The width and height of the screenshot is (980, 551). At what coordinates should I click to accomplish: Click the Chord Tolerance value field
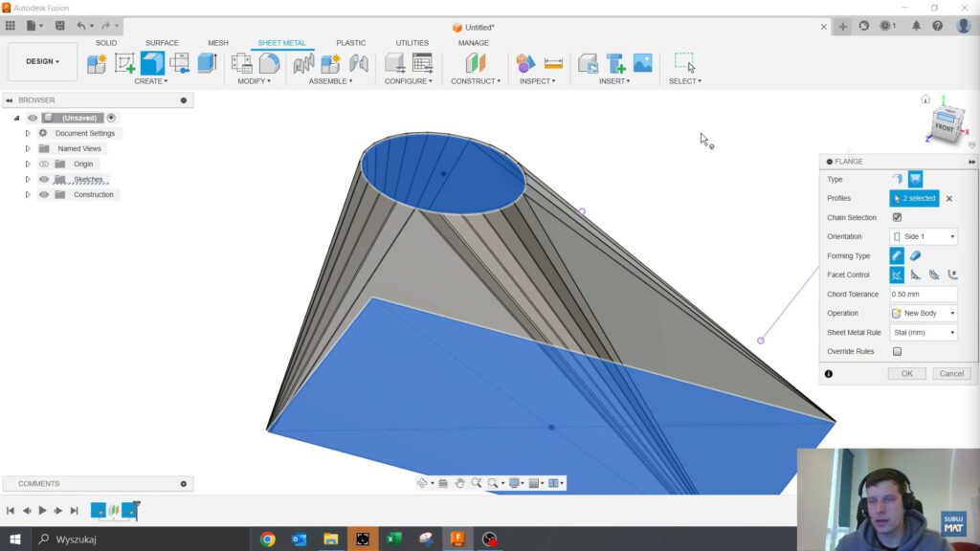(x=922, y=294)
